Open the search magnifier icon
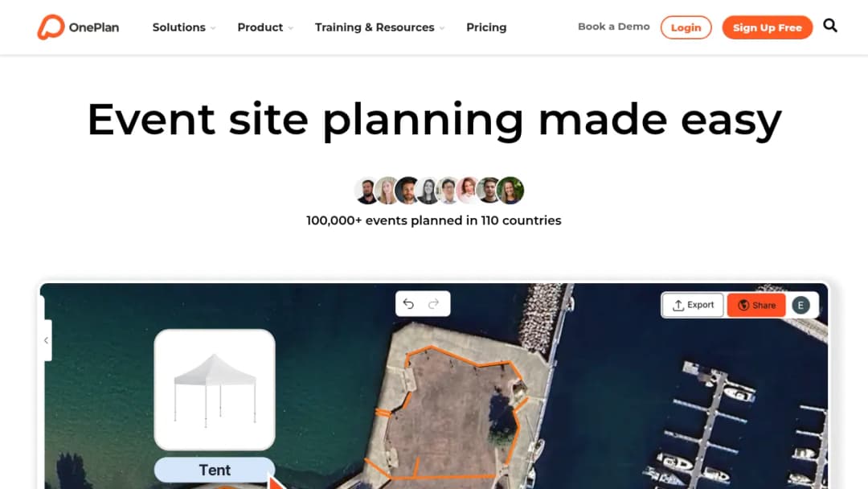 [x=829, y=26]
